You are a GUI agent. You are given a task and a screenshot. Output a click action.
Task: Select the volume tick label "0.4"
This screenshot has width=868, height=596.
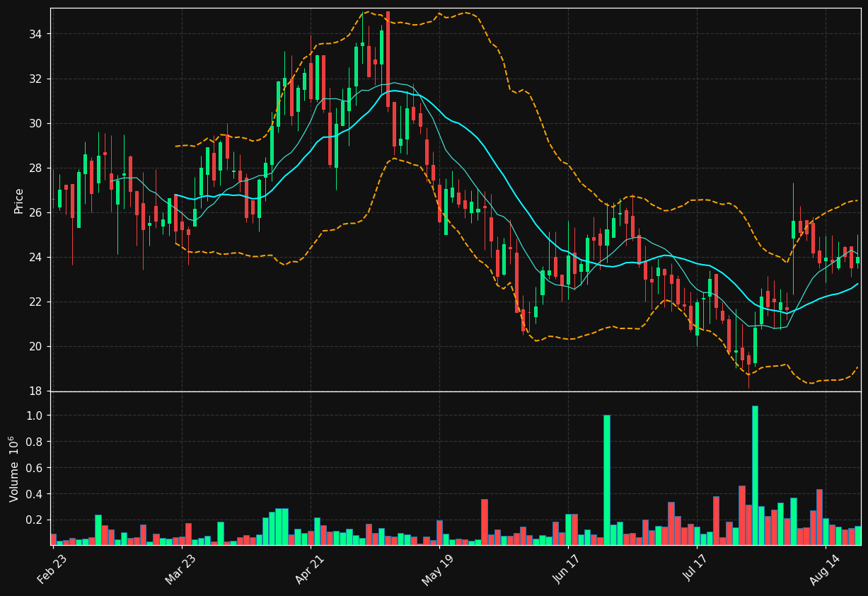pos(34,494)
